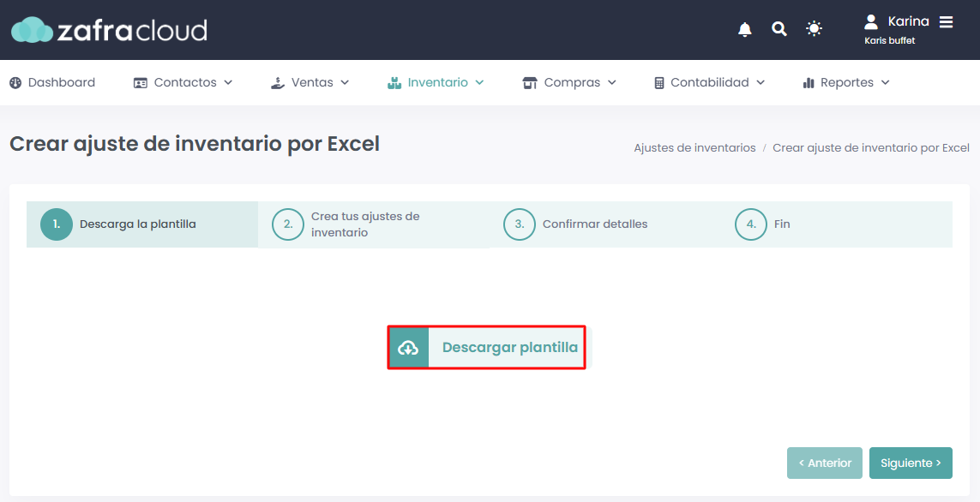Click the cloud download icon
Screen dimensions: 980x502
point(408,347)
